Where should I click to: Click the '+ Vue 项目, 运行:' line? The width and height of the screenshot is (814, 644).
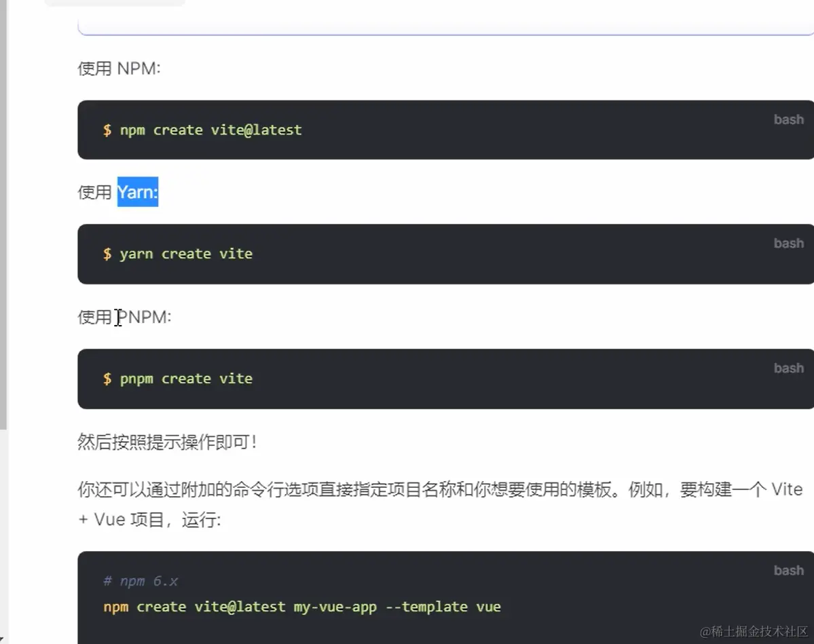tap(149, 519)
